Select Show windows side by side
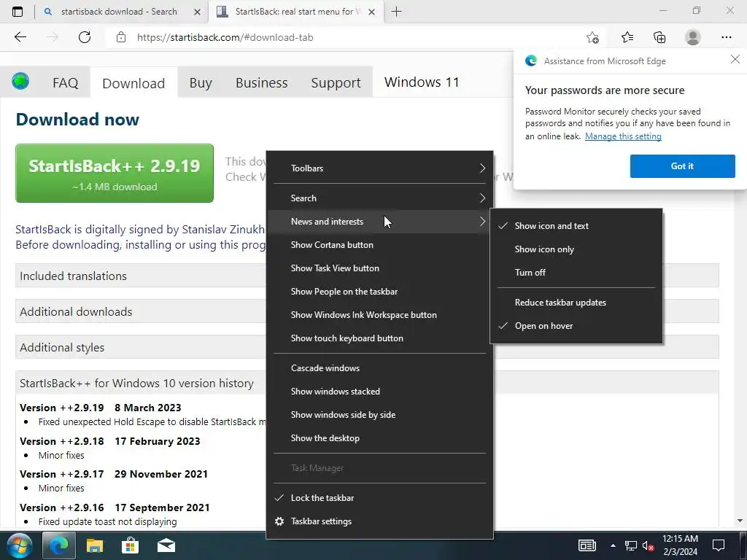 coord(379,415)
